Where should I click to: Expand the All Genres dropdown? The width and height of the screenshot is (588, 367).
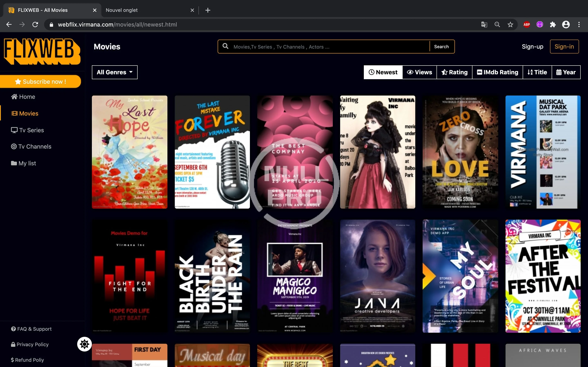[115, 72]
